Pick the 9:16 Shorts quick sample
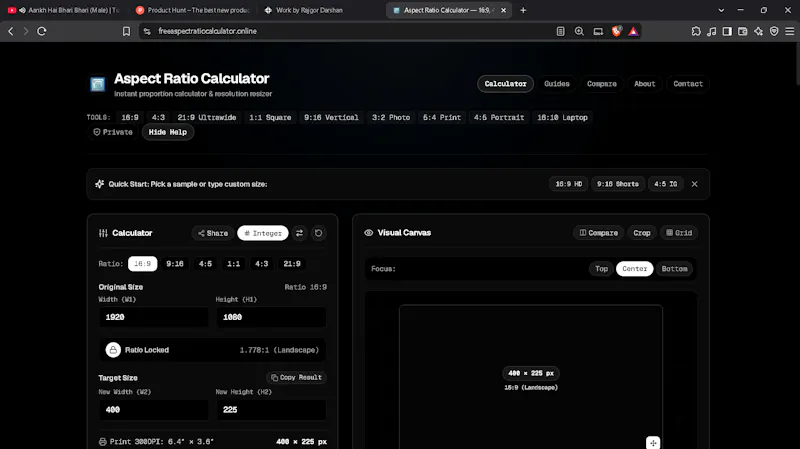800x449 pixels. (618, 184)
